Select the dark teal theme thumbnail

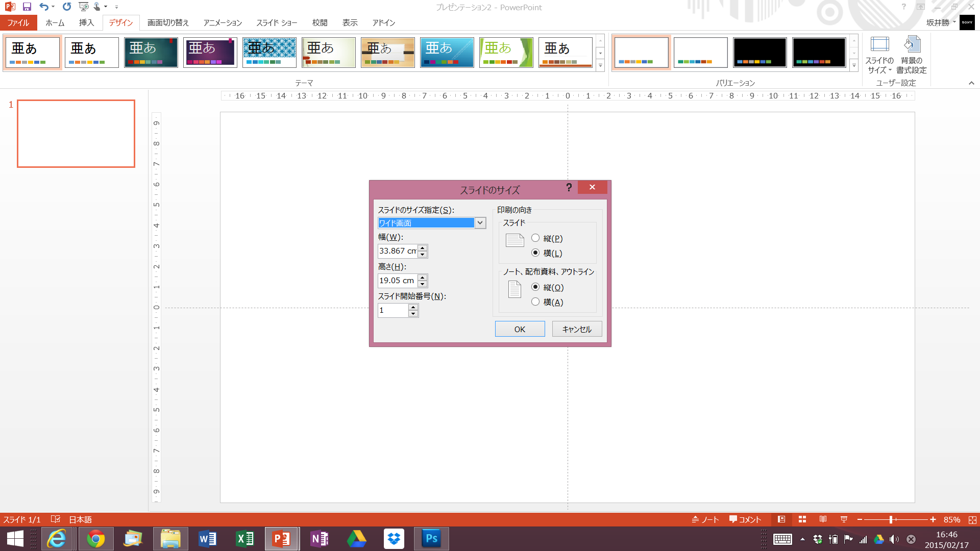point(151,52)
